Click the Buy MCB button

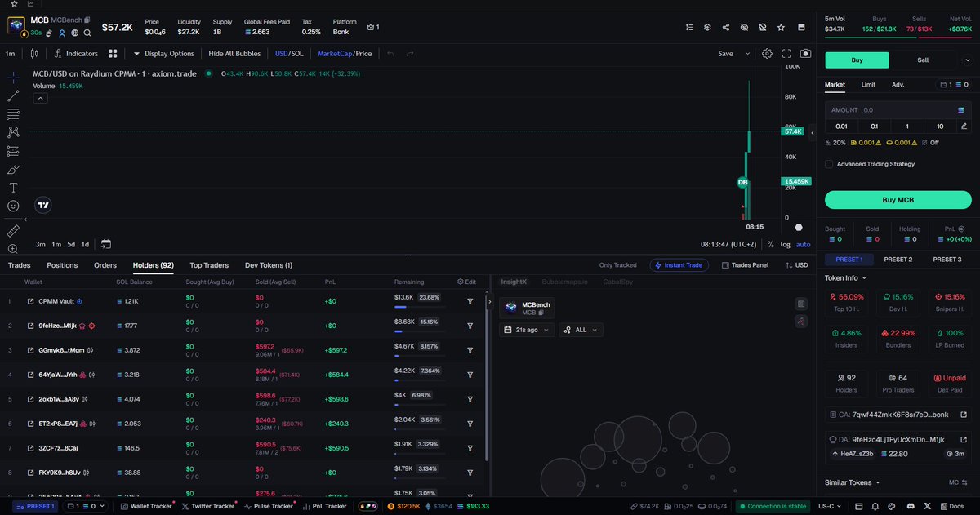pos(898,200)
